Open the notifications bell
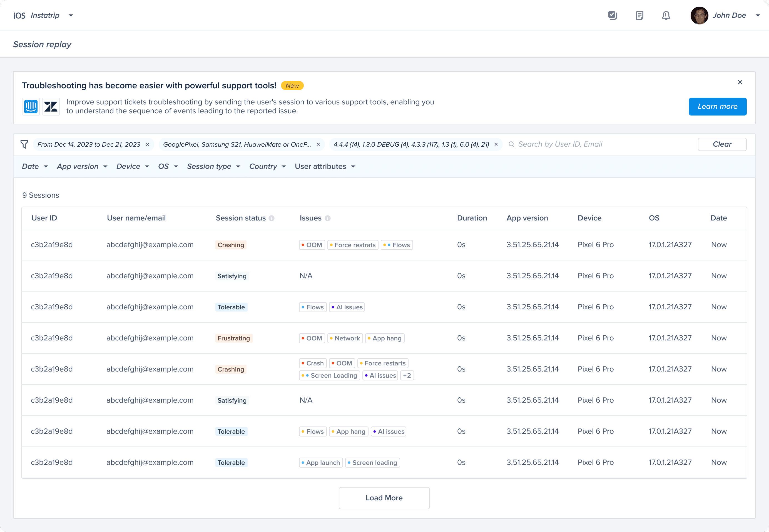Viewport: 769px width, 532px height. (666, 15)
